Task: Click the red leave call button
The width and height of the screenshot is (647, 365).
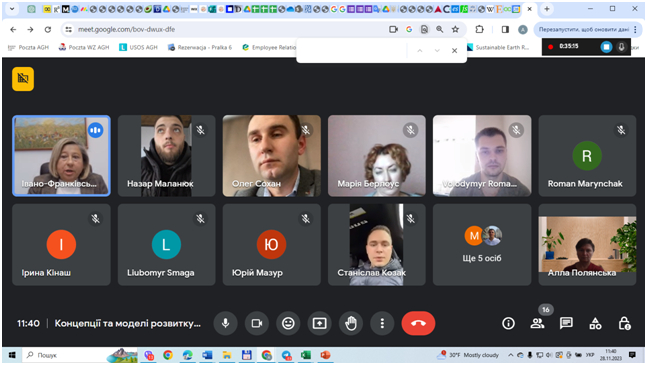Action: click(418, 323)
